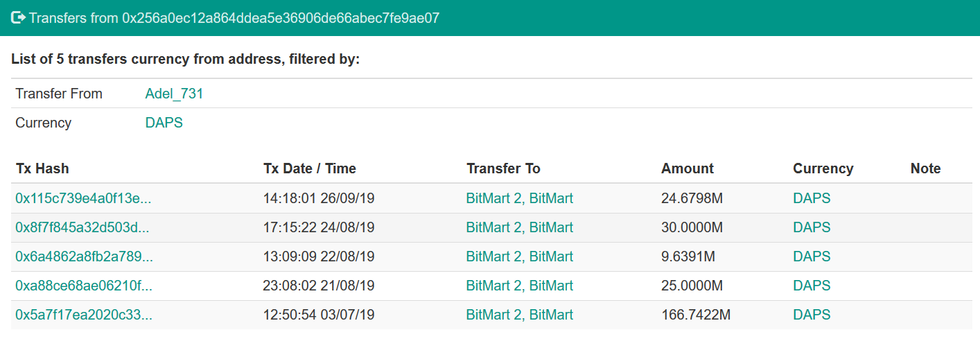Viewport: 980px width, 348px height.
Task: Open transaction 0x6a4862a8fb2a789...
Action: 84,256
